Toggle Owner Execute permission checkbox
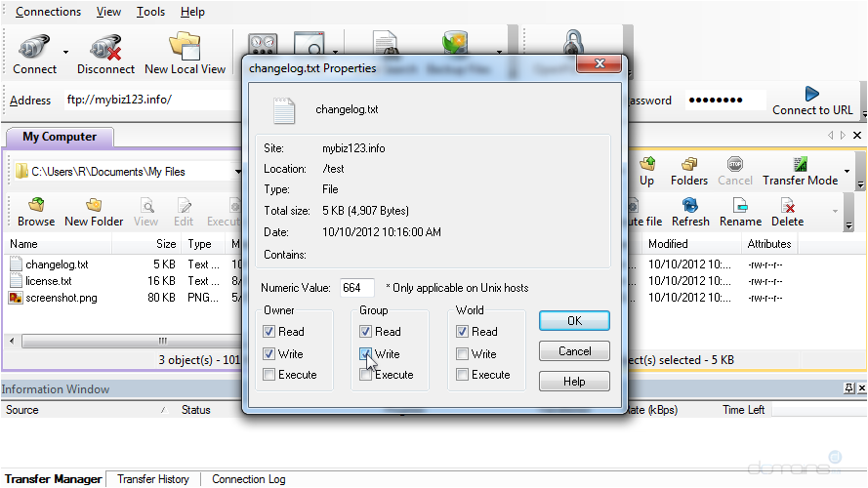 pos(269,375)
